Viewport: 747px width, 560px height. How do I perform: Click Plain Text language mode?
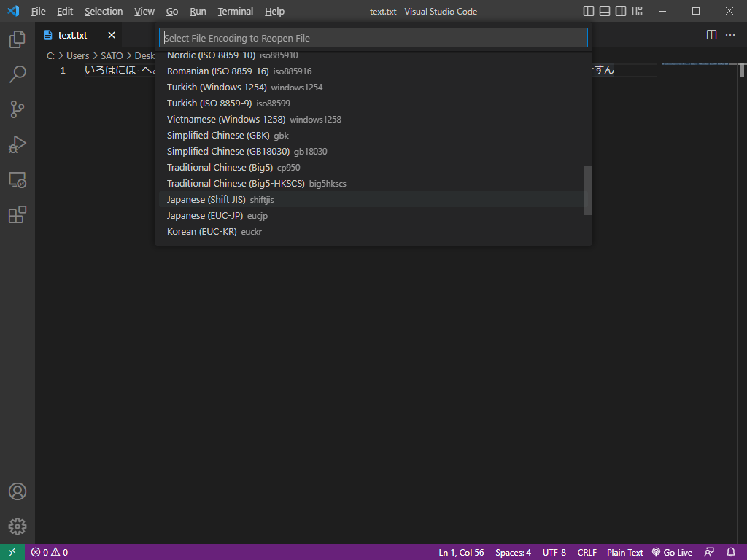[625, 553]
